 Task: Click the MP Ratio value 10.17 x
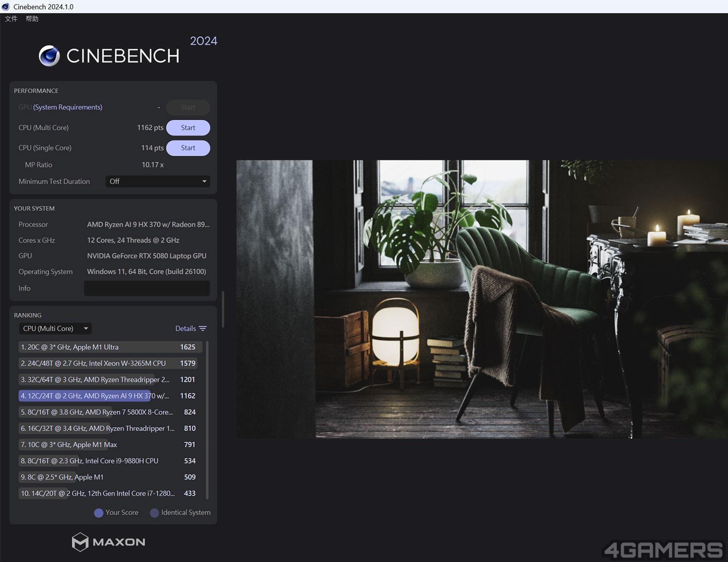tap(153, 165)
